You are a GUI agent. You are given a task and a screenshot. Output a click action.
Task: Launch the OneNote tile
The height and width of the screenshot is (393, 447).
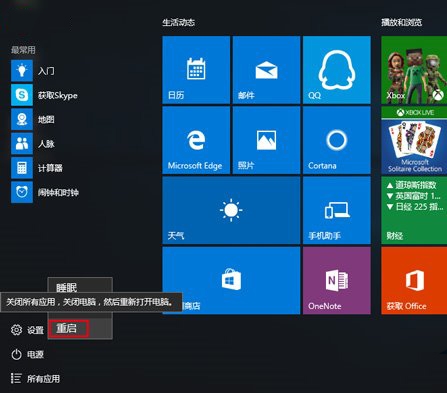(x=337, y=281)
